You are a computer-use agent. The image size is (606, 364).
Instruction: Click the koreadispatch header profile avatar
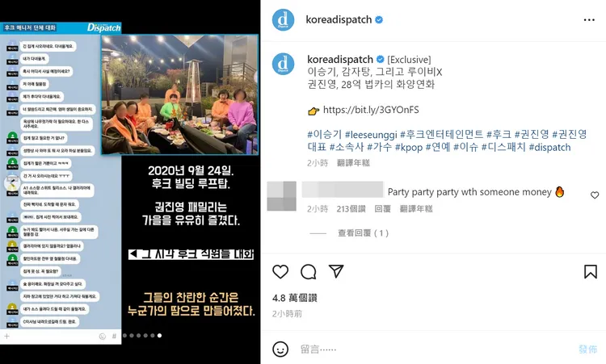(283, 19)
